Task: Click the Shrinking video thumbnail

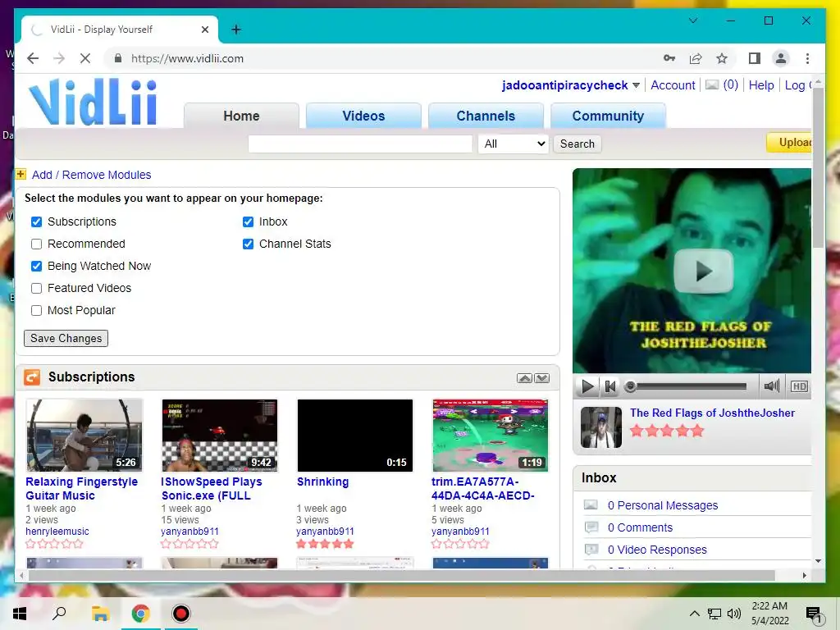Action: pyautogui.click(x=355, y=435)
